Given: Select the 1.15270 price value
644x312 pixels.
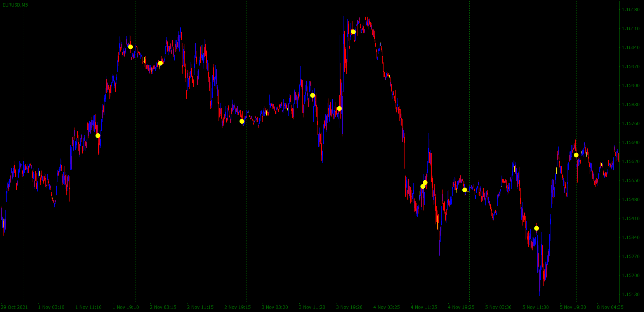Looking at the screenshot, I should [631, 257].
